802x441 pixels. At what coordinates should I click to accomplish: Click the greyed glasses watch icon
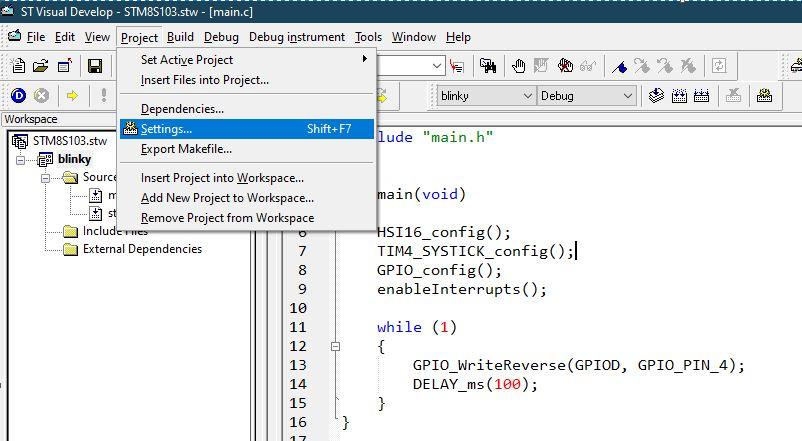pos(588,66)
